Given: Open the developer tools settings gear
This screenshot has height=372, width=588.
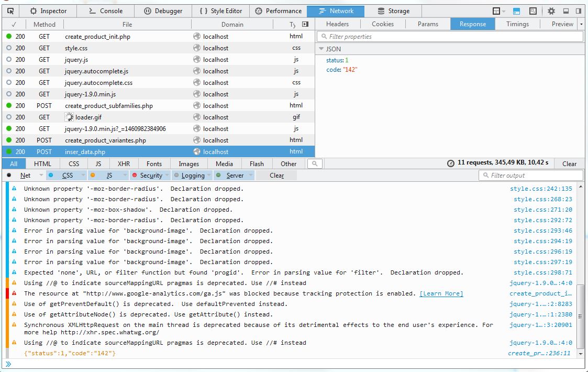Looking at the screenshot, I should click(x=552, y=10).
